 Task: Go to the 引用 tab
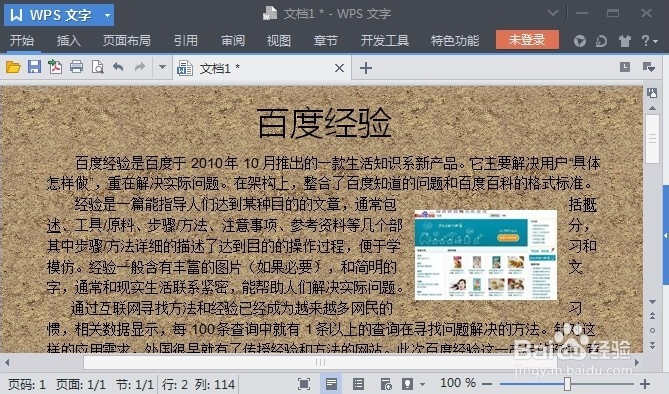186,41
